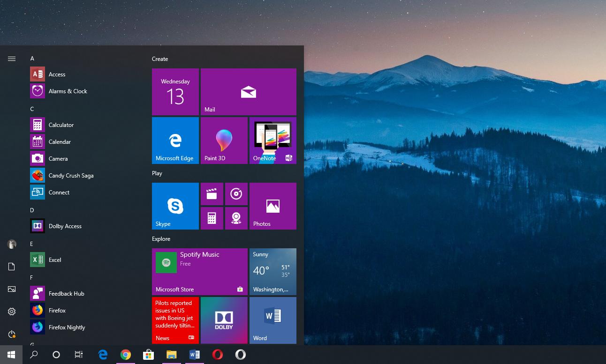Launch Firefox Nightly from the app list
The width and height of the screenshot is (606, 364).
click(67, 327)
